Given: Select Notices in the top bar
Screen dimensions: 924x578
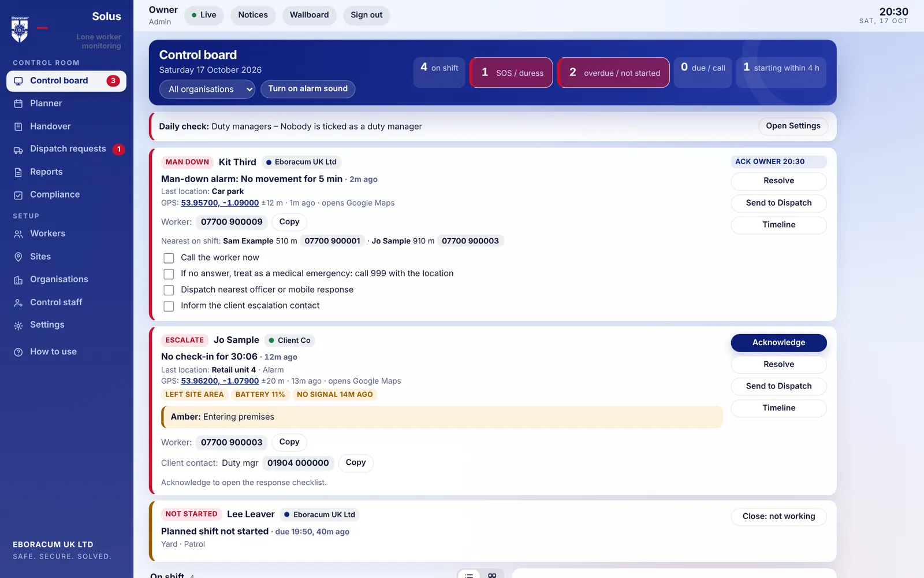Looking at the screenshot, I should 253,15.
